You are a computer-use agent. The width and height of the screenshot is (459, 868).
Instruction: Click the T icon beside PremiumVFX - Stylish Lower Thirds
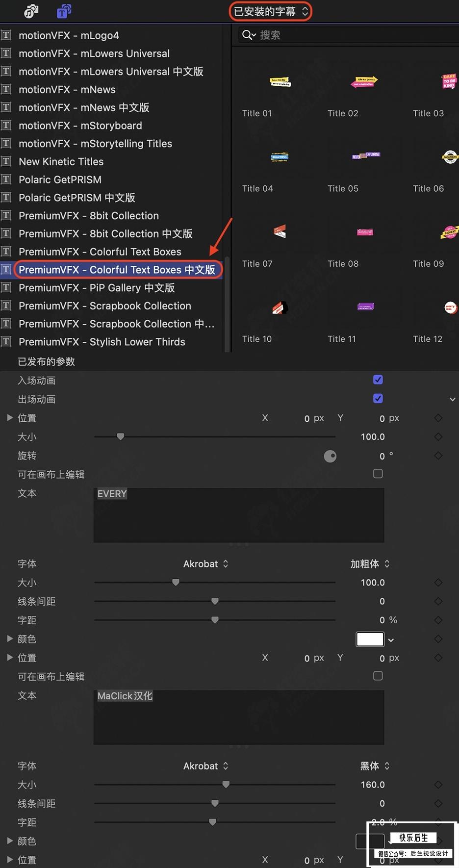point(6,342)
